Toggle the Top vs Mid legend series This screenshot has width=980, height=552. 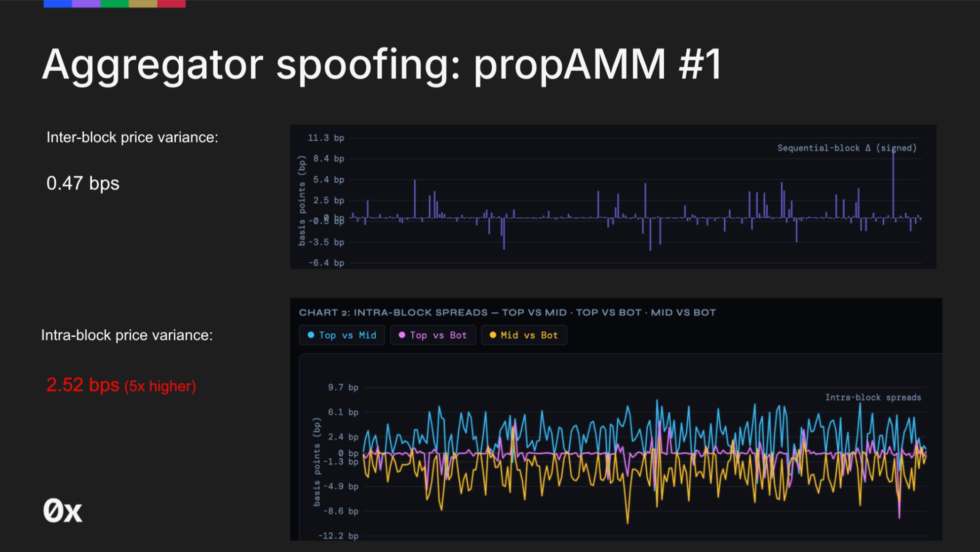point(342,335)
